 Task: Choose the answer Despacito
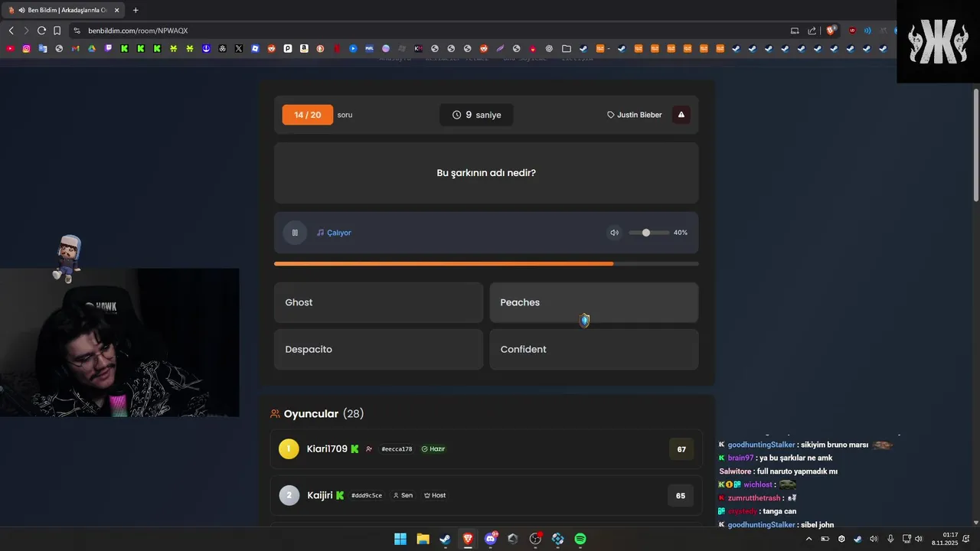tap(378, 349)
